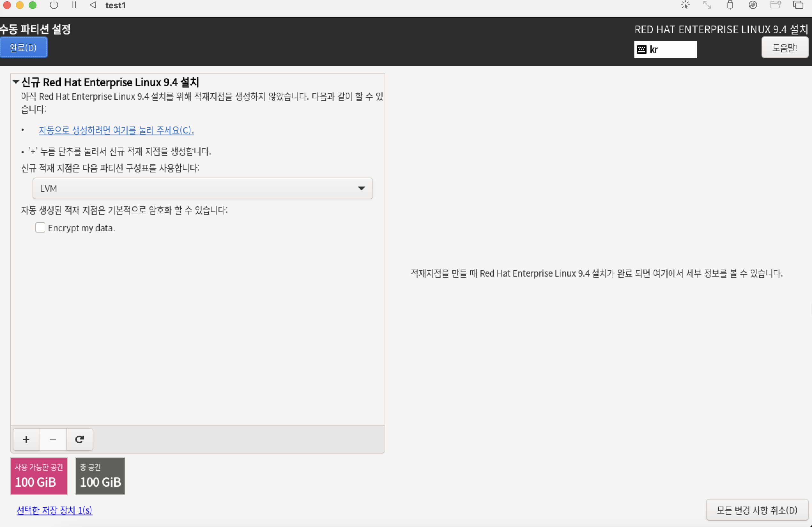Click the windows overlay icon at top right
The width and height of the screenshot is (812, 527).
(798, 5)
